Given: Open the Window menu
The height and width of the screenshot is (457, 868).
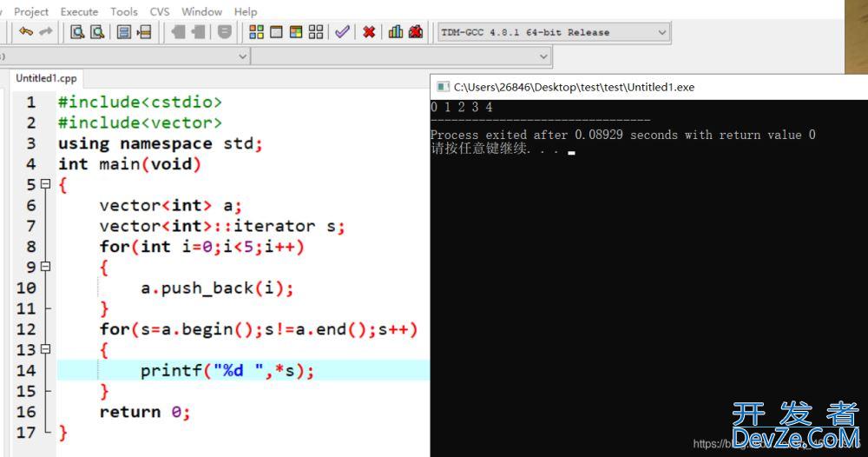Looking at the screenshot, I should coord(201,11).
